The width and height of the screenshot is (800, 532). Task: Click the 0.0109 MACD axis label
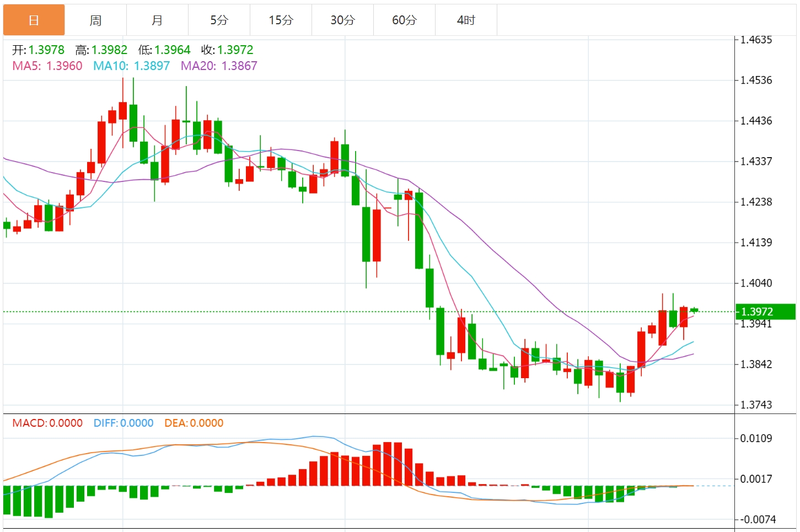tap(756, 439)
